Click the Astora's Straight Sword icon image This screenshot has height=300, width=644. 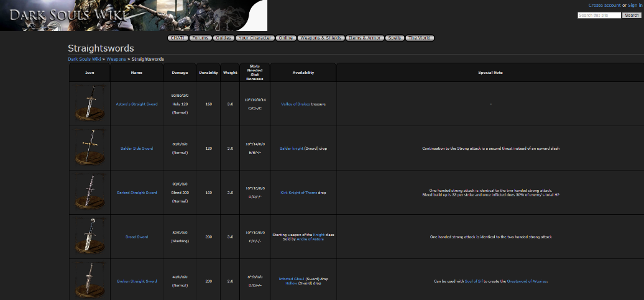click(x=90, y=104)
